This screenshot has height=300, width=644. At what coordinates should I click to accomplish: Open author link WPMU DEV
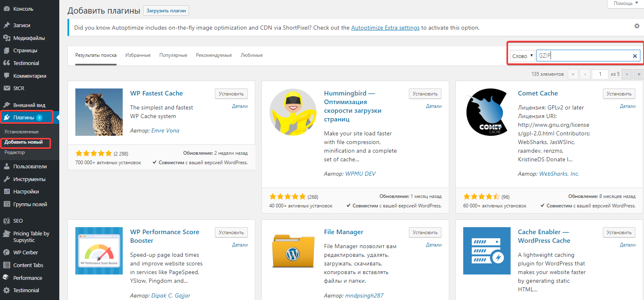coord(360,174)
